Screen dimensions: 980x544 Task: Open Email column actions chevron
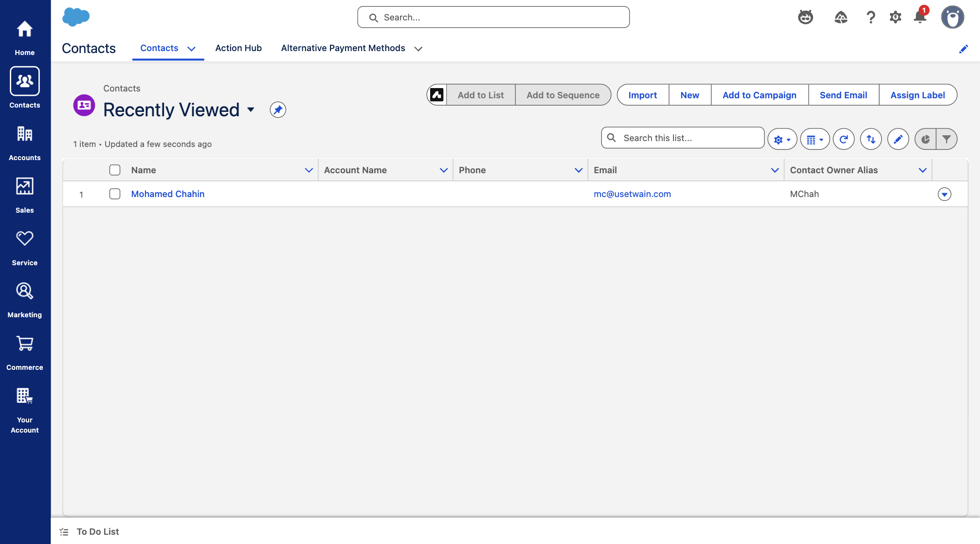pyautogui.click(x=775, y=170)
